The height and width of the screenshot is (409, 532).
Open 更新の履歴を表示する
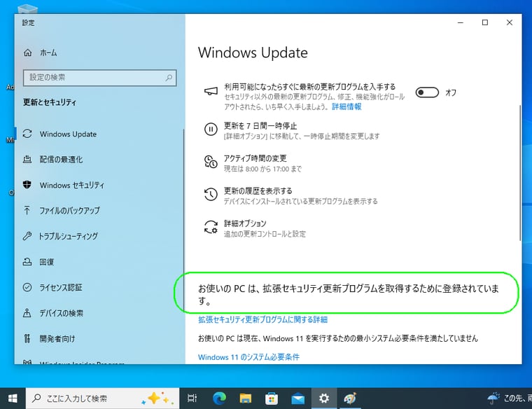point(258,190)
